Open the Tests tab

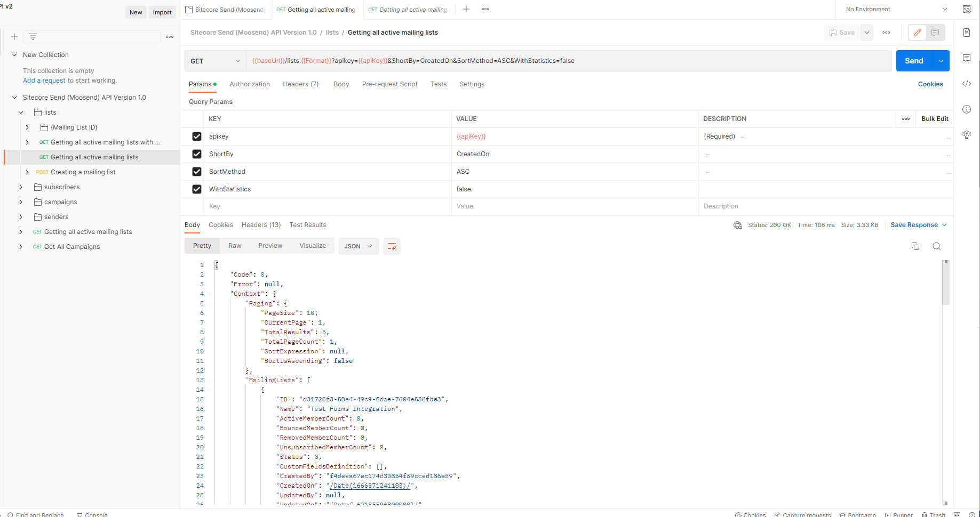(439, 84)
